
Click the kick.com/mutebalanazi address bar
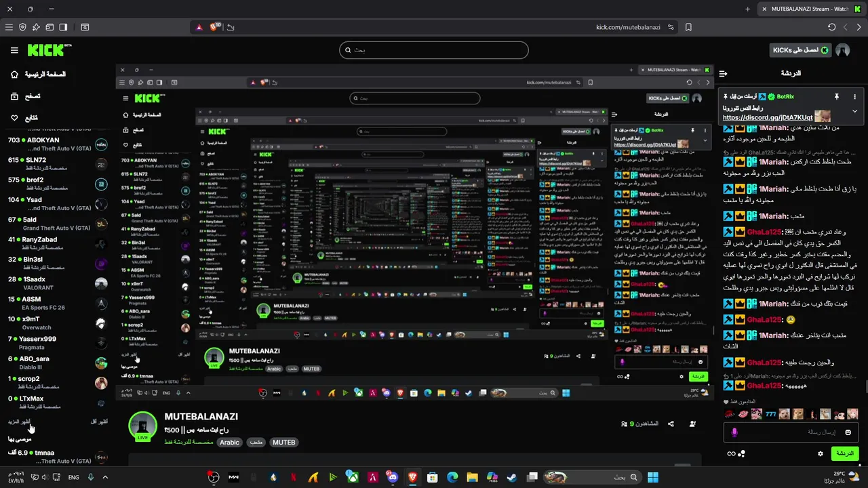point(628,27)
